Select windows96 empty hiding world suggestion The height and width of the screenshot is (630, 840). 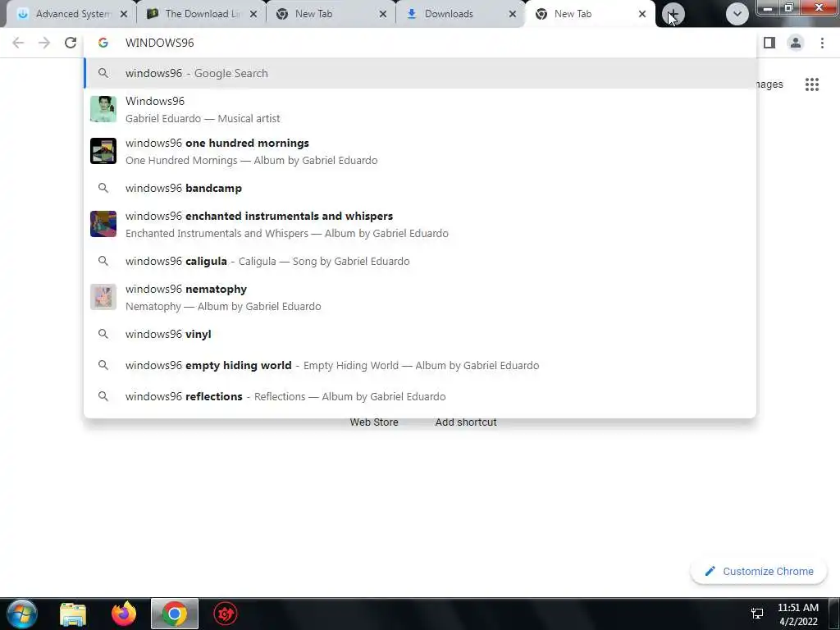pyautogui.click(x=420, y=365)
